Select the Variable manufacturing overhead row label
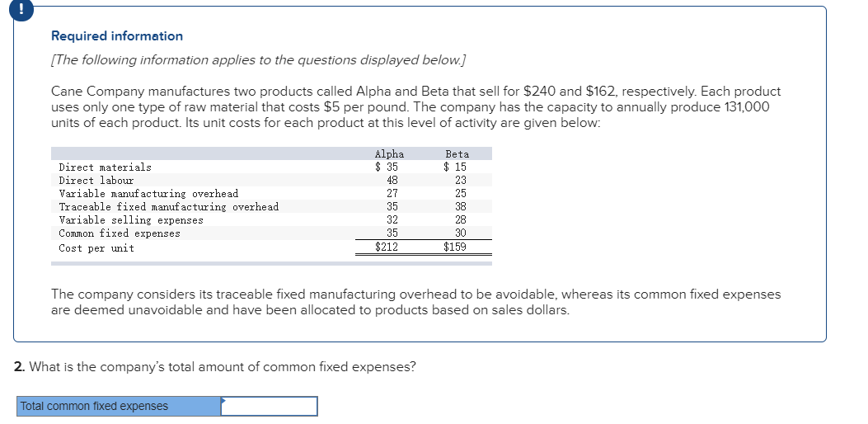This screenshot has width=868, height=424. (148, 194)
